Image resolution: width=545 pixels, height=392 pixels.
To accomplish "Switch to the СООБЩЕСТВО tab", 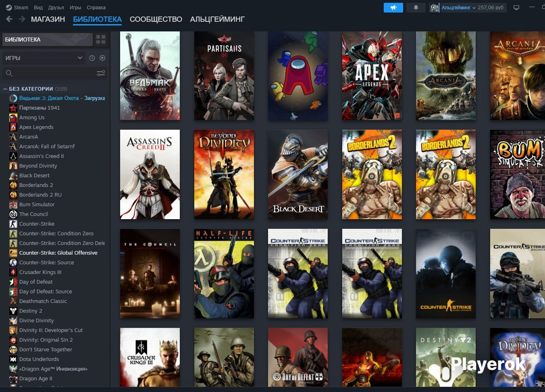I will tap(156, 19).
